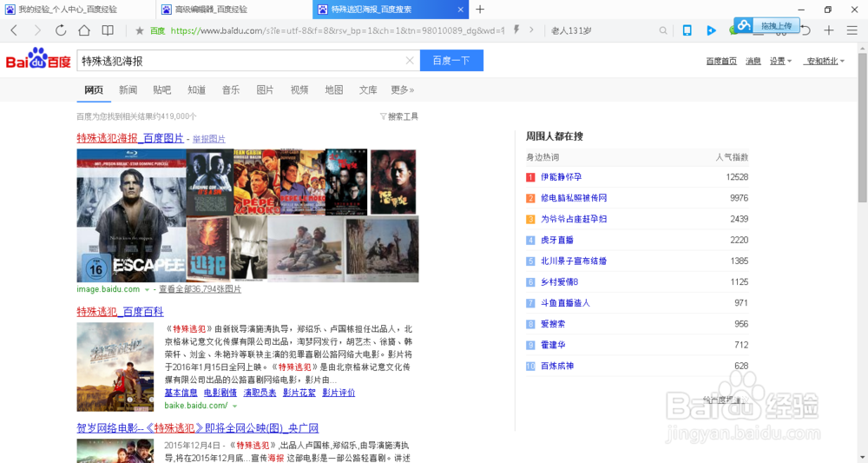Reload the page with the refresh icon
The width and height of the screenshot is (868, 463).
coord(61,30)
